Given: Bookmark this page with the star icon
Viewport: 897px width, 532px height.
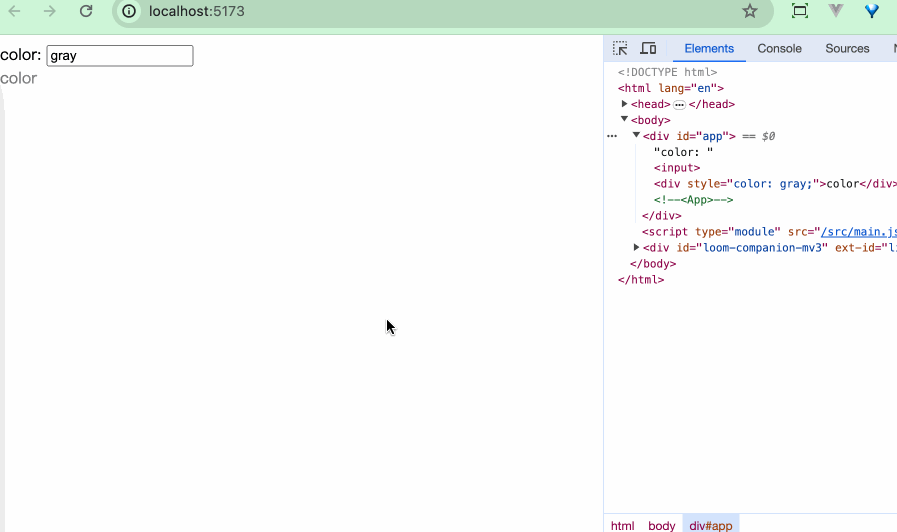Looking at the screenshot, I should (750, 11).
